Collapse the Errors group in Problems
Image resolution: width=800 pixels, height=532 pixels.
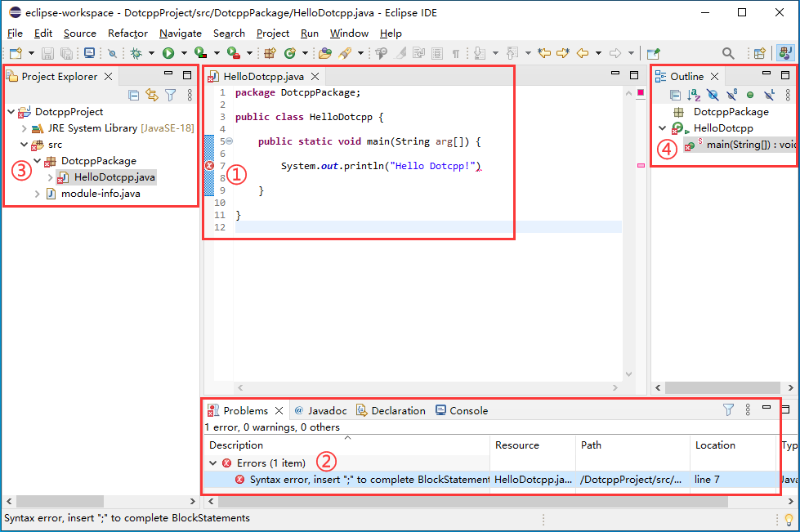pyautogui.click(x=213, y=463)
